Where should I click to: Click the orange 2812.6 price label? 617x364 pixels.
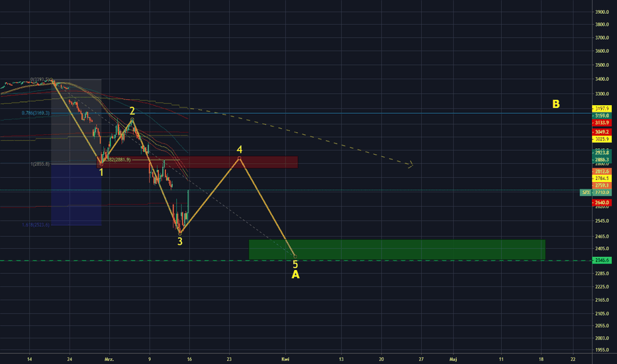pos(602,171)
